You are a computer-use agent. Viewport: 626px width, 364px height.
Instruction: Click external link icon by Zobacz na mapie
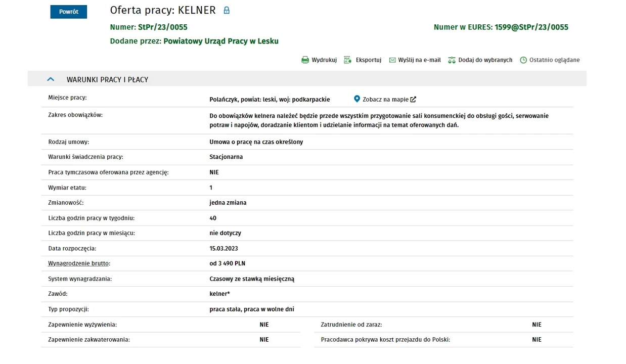(x=413, y=100)
